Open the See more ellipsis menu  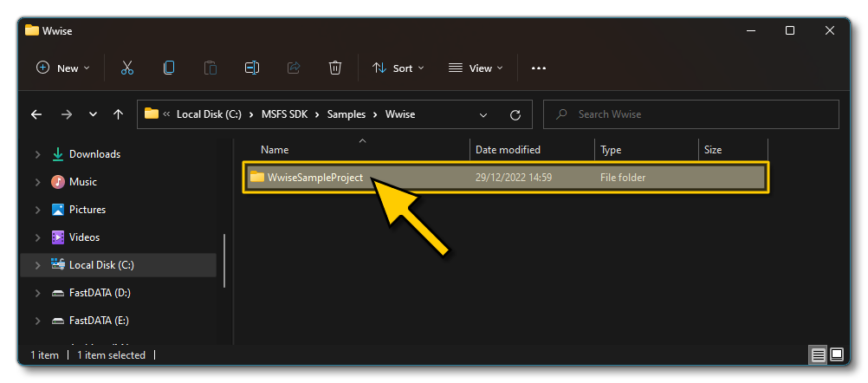click(x=538, y=68)
